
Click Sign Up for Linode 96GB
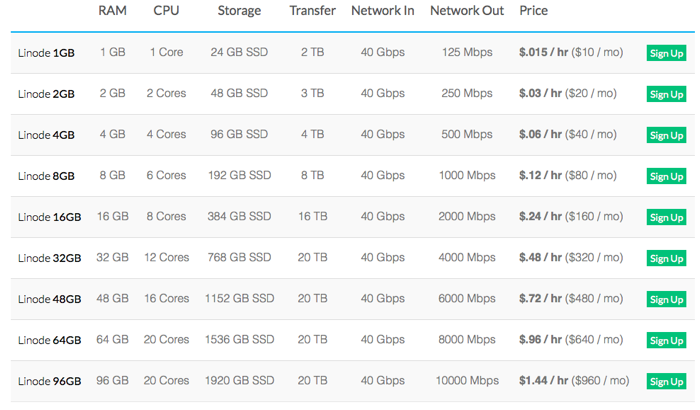click(x=666, y=381)
